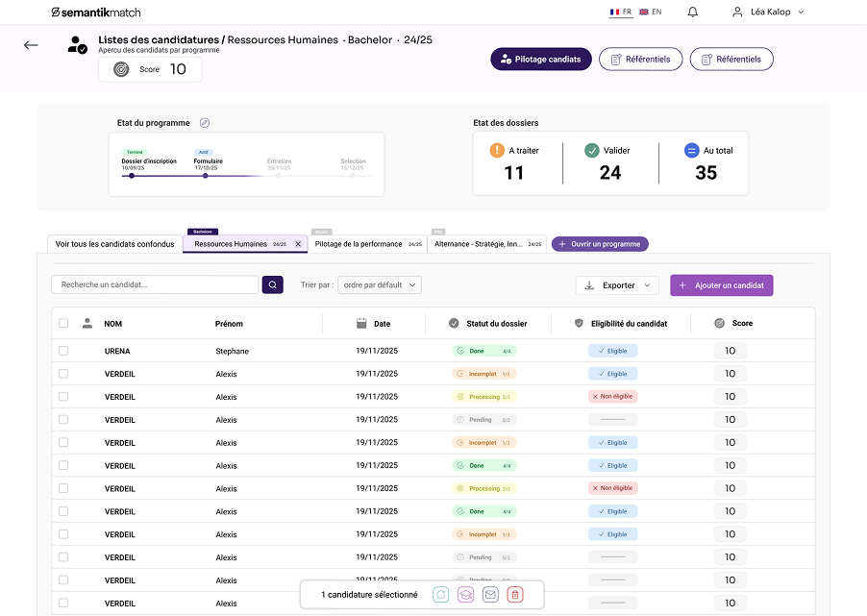Open the 'Trier par' sort dropdown
The image size is (867, 616).
380,285
